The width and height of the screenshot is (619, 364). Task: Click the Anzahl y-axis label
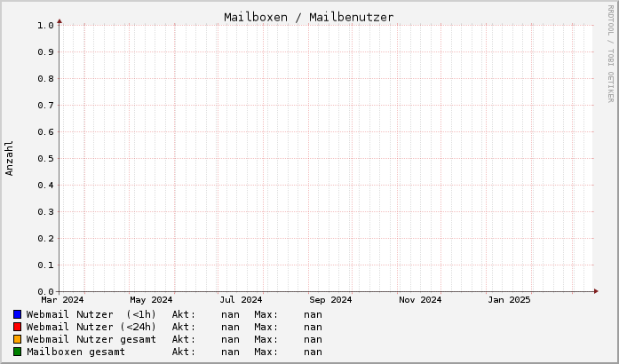coord(10,158)
